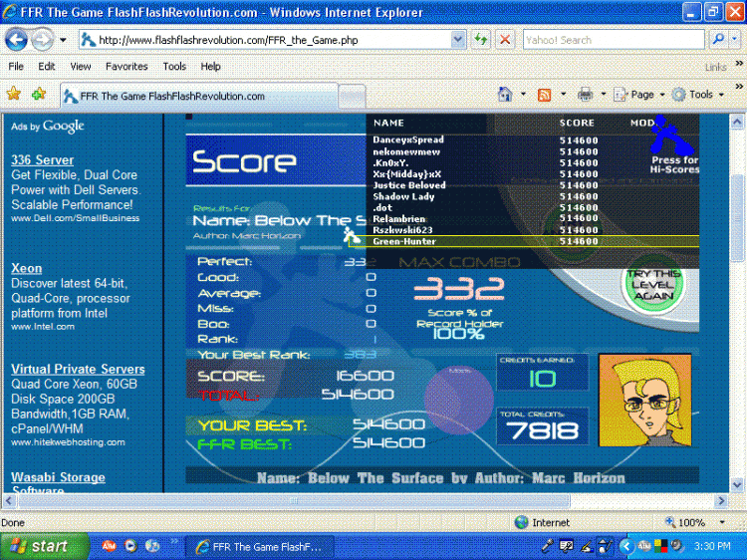The width and height of the screenshot is (747, 560).
Task: Stop loading with the red X icon
Action: (x=505, y=40)
